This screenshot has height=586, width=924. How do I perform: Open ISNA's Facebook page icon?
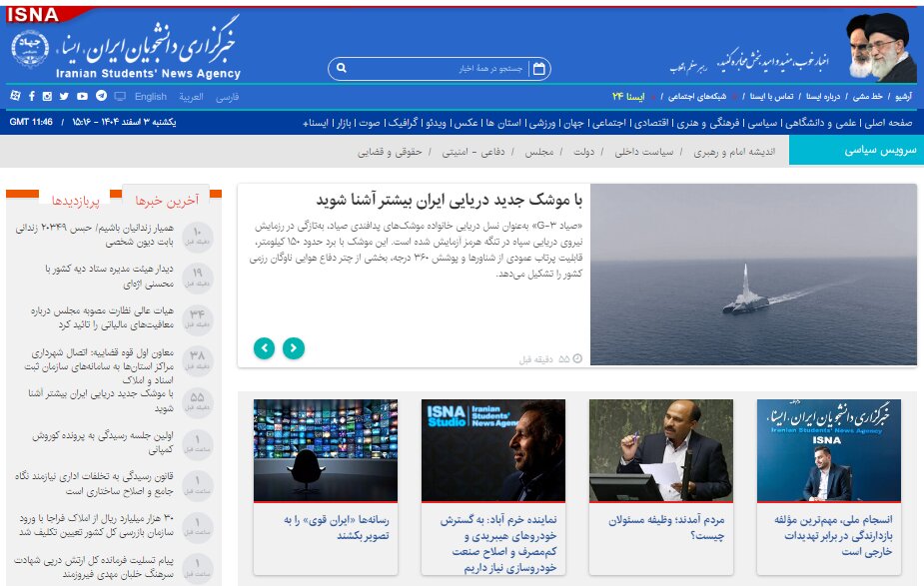click(31, 97)
